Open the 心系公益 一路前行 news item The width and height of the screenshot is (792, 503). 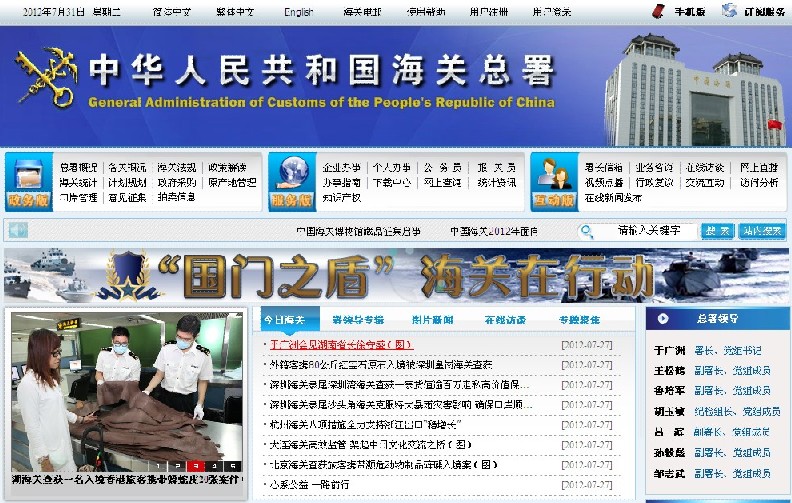click(x=309, y=485)
